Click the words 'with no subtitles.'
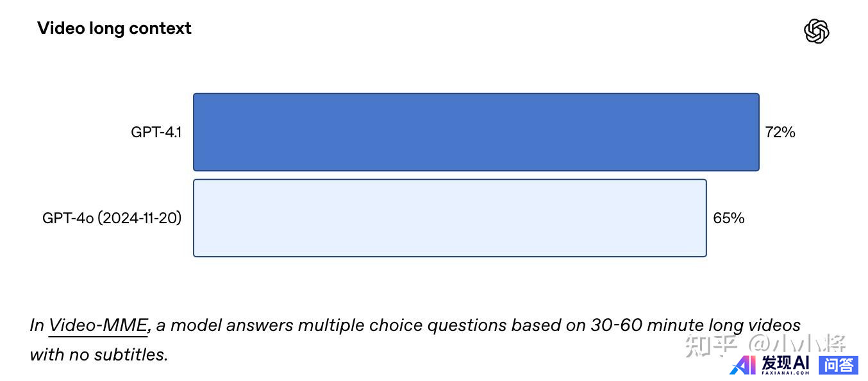868x381 pixels. [x=99, y=354]
